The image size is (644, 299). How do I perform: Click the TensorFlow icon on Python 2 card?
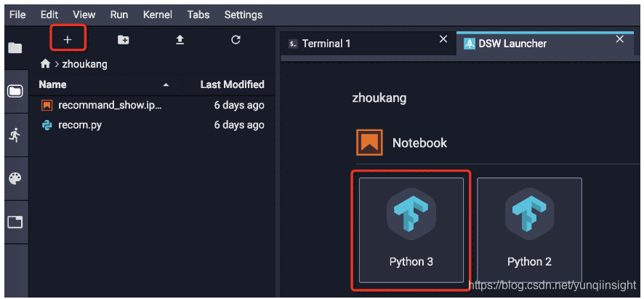coord(529,212)
